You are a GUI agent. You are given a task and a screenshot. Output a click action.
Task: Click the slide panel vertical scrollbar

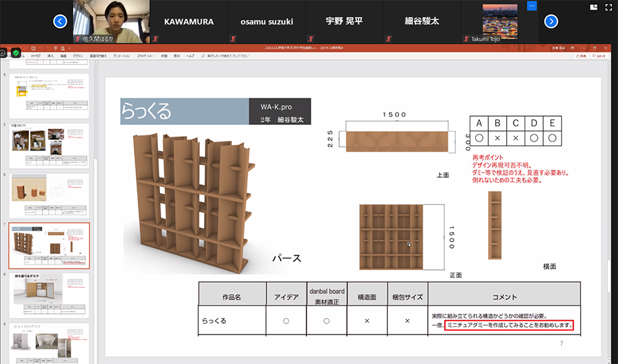(95, 206)
